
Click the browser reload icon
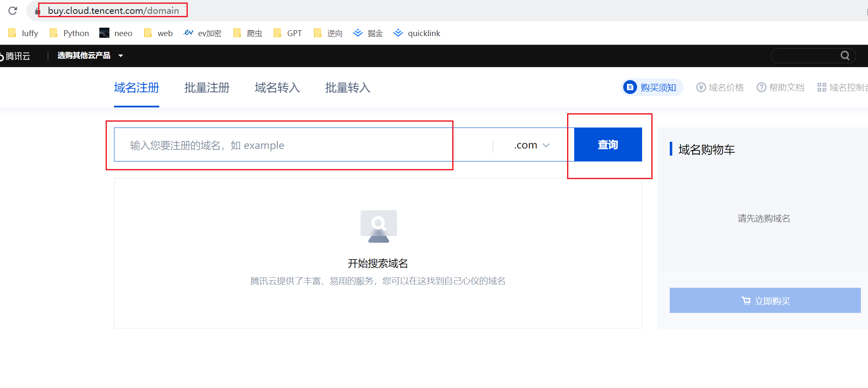coord(13,10)
